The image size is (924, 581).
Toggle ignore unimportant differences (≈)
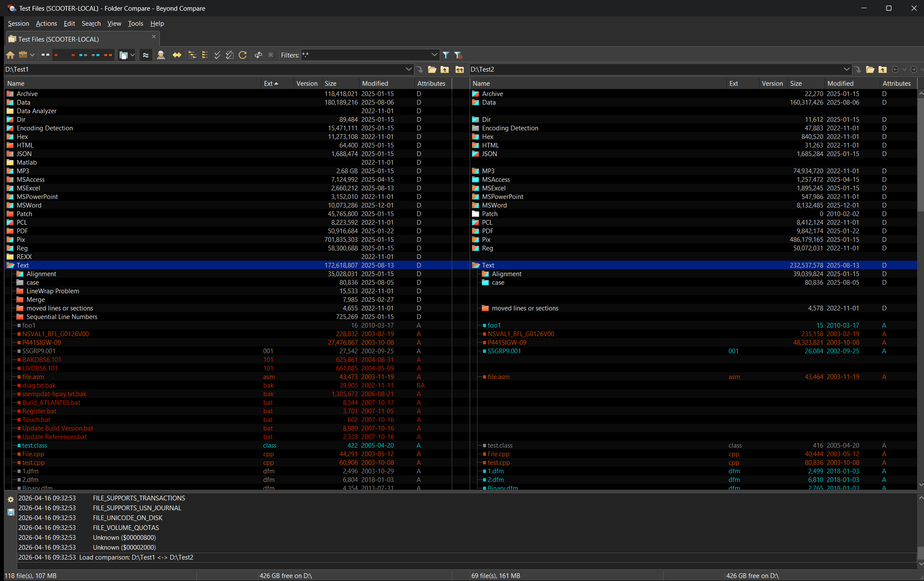click(146, 55)
